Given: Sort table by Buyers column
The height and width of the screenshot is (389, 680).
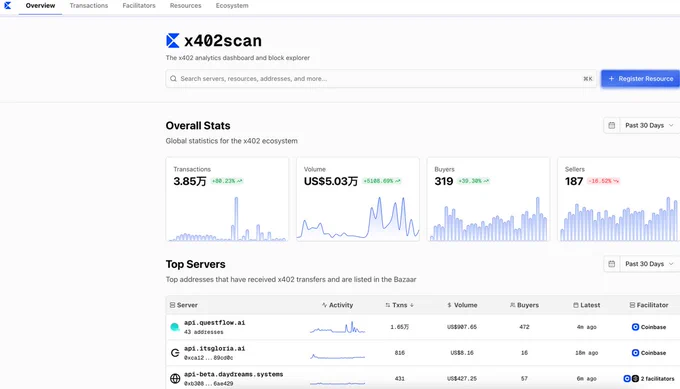Looking at the screenshot, I should coord(524,305).
